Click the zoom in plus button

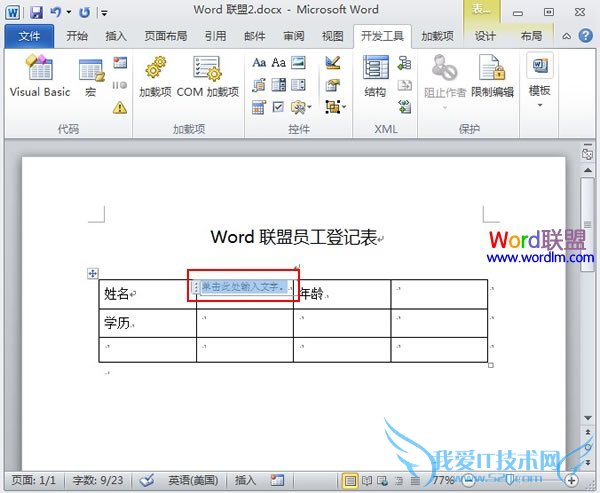[x=572, y=480]
